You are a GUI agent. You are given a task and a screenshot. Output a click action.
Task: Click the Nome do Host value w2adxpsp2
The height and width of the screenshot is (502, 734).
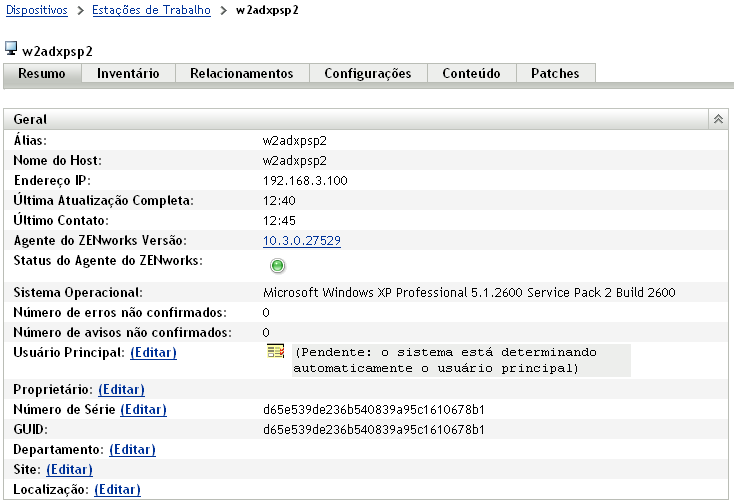tap(295, 161)
